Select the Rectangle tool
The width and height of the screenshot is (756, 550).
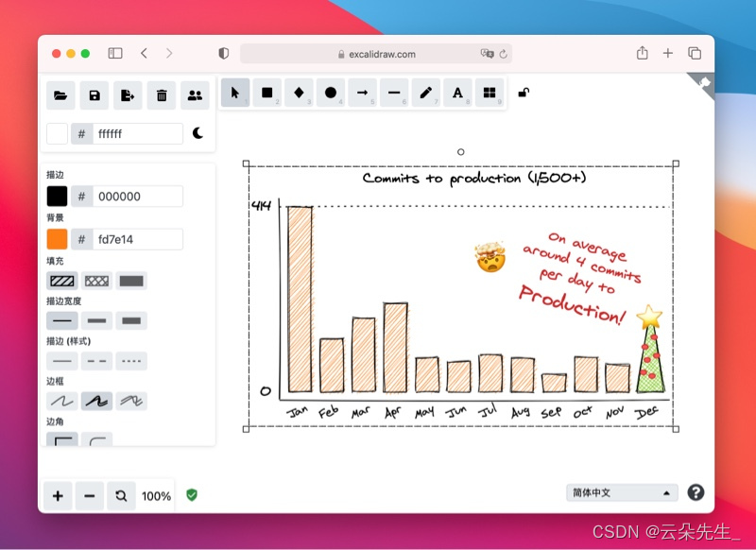click(267, 93)
